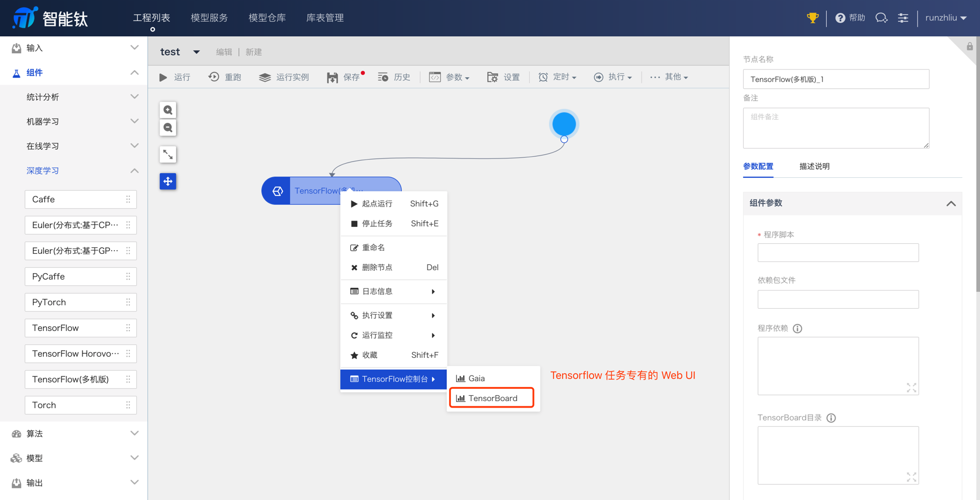Screen dimensions: 980x500
Task: Click the 节点名称 input field
Action: click(x=836, y=79)
